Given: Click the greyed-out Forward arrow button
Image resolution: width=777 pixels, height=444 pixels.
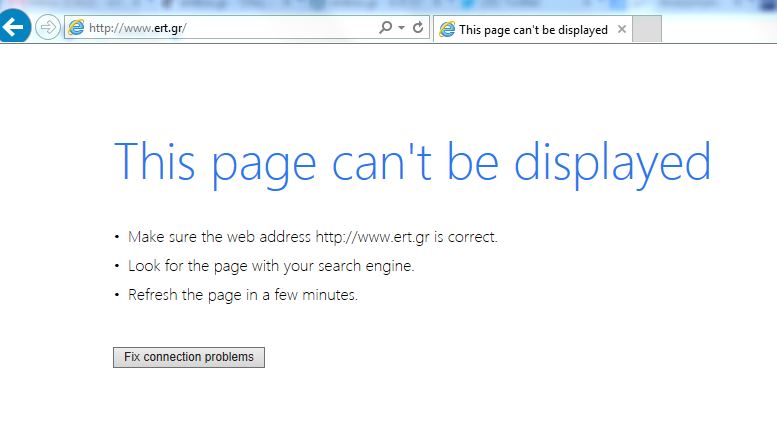Looking at the screenshot, I should pyautogui.click(x=47, y=28).
